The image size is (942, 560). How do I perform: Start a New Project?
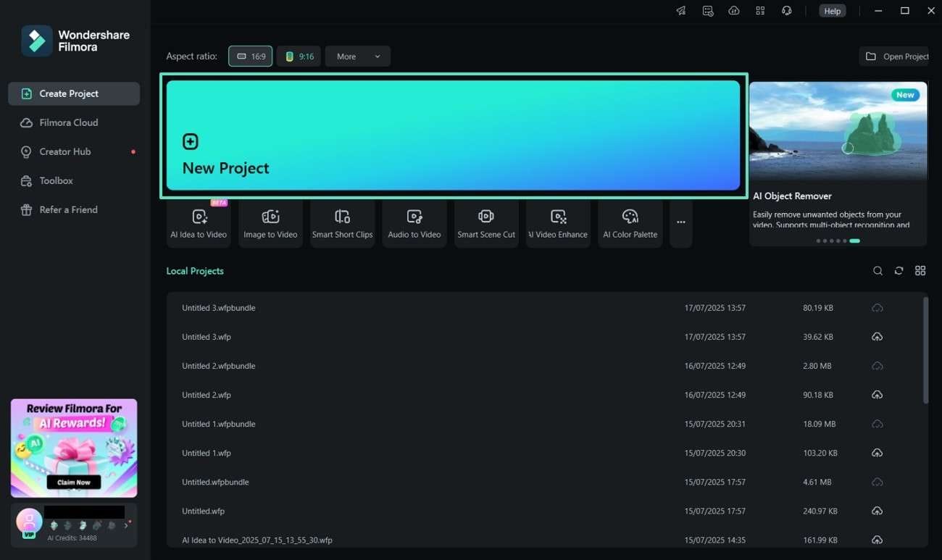[x=454, y=135]
